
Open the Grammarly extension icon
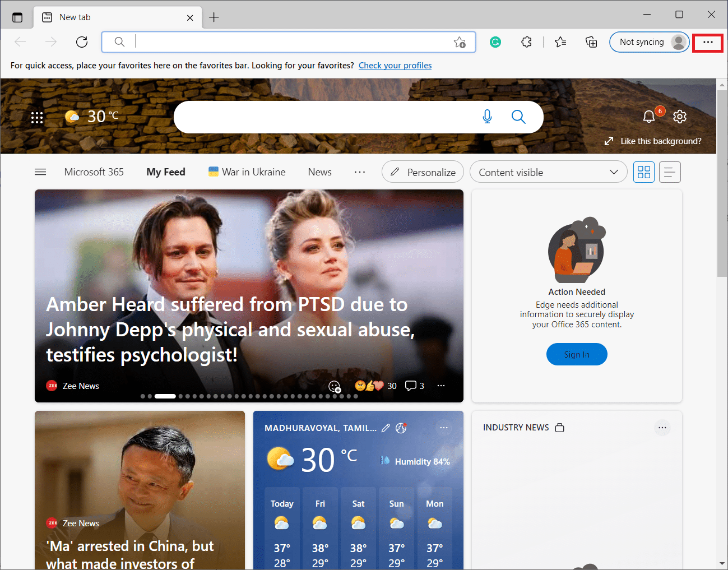click(x=495, y=42)
